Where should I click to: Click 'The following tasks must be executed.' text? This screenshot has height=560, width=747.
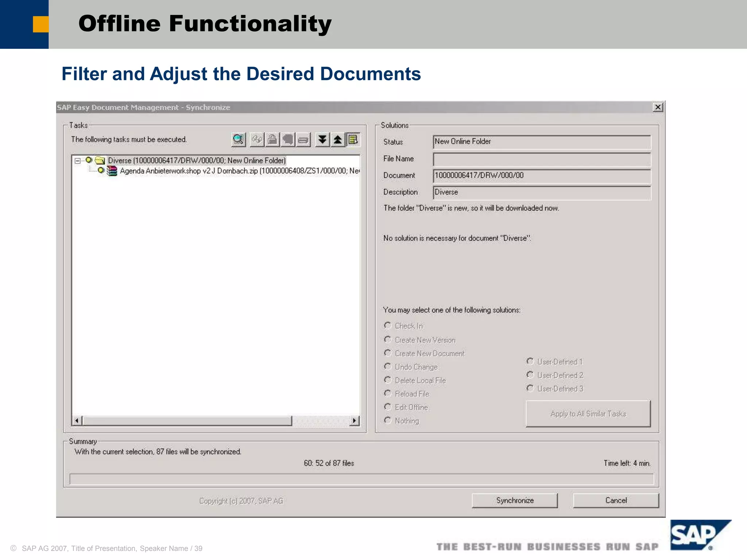(x=129, y=139)
